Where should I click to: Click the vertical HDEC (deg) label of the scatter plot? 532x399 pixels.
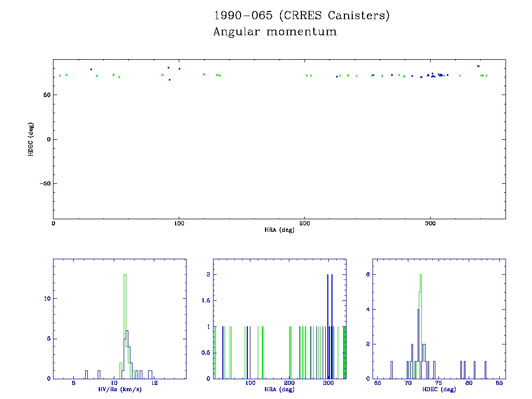pyautogui.click(x=31, y=139)
